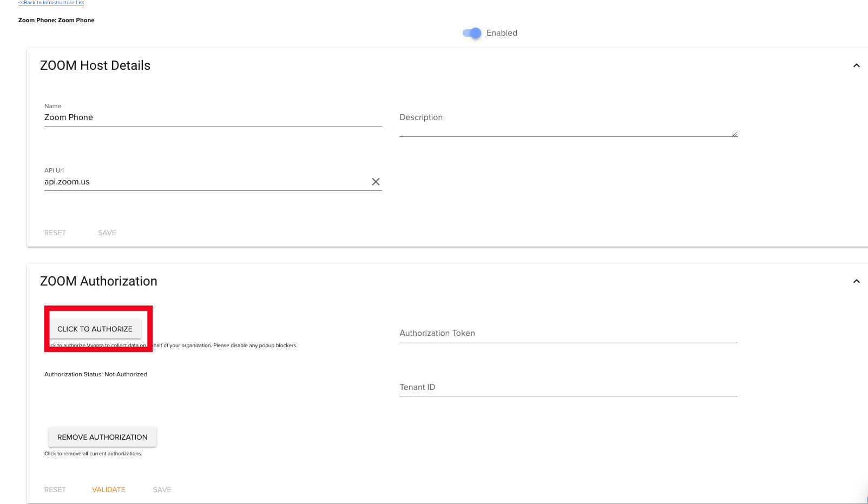Click the 'ZOOM Authorization' section title
This screenshot has height=504, width=868.
[98, 281]
